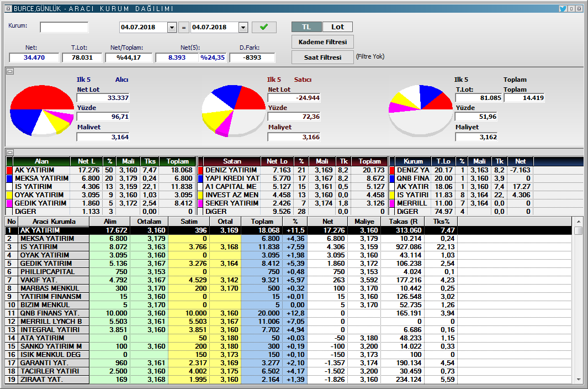Switch values to TL mode

tap(306, 27)
